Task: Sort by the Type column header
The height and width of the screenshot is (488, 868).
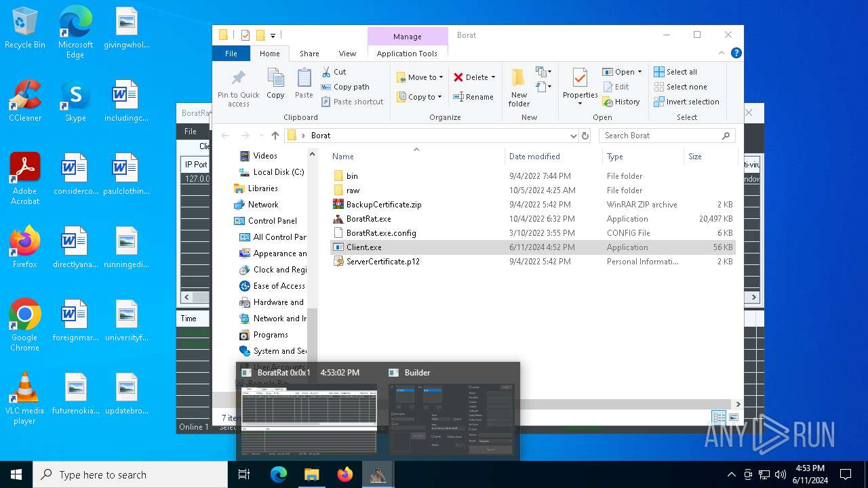Action: (615, 157)
